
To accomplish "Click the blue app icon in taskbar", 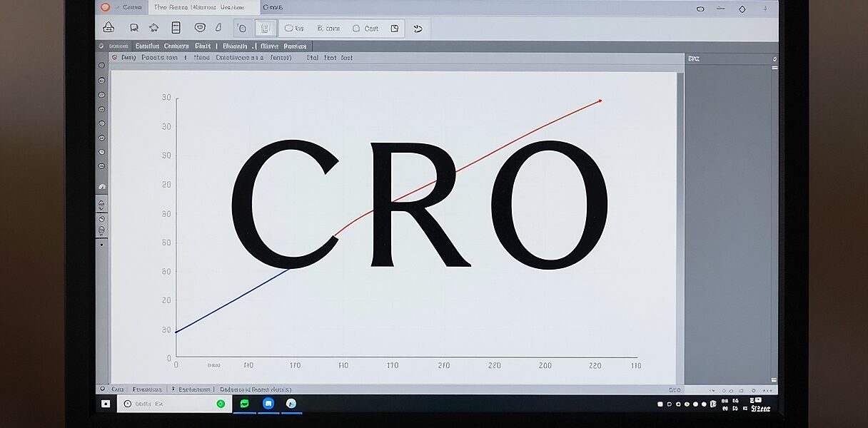I will click(x=268, y=404).
